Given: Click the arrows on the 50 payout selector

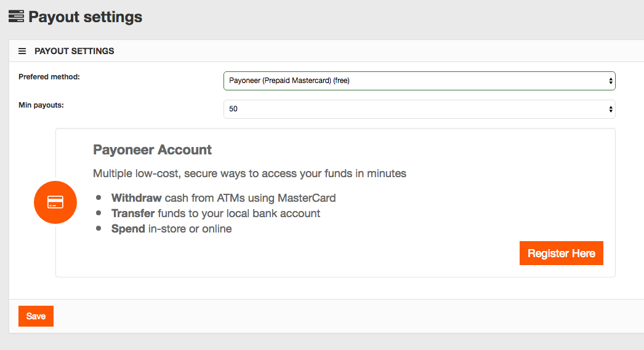Looking at the screenshot, I should pyautogui.click(x=610, y=109).
